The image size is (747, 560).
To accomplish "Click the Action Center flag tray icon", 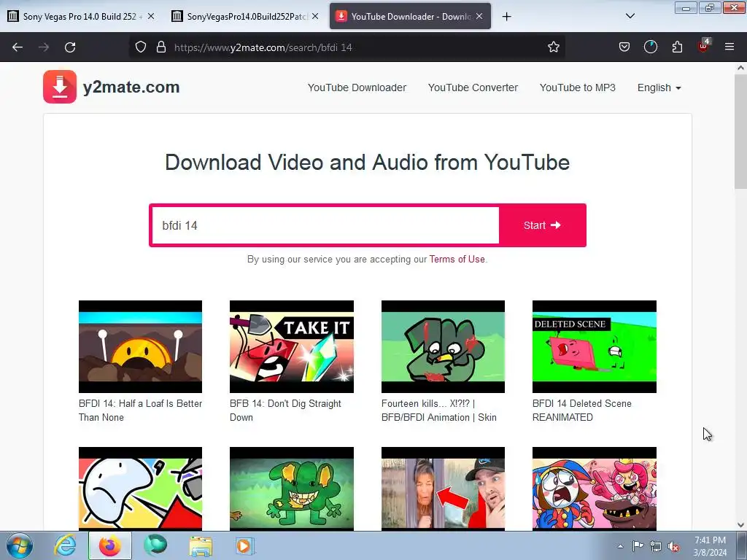I will click(638, 546).
